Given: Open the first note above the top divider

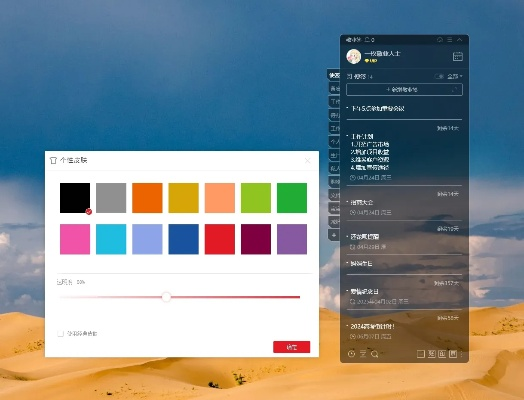Looking at the screenshot, I should 378,108.
